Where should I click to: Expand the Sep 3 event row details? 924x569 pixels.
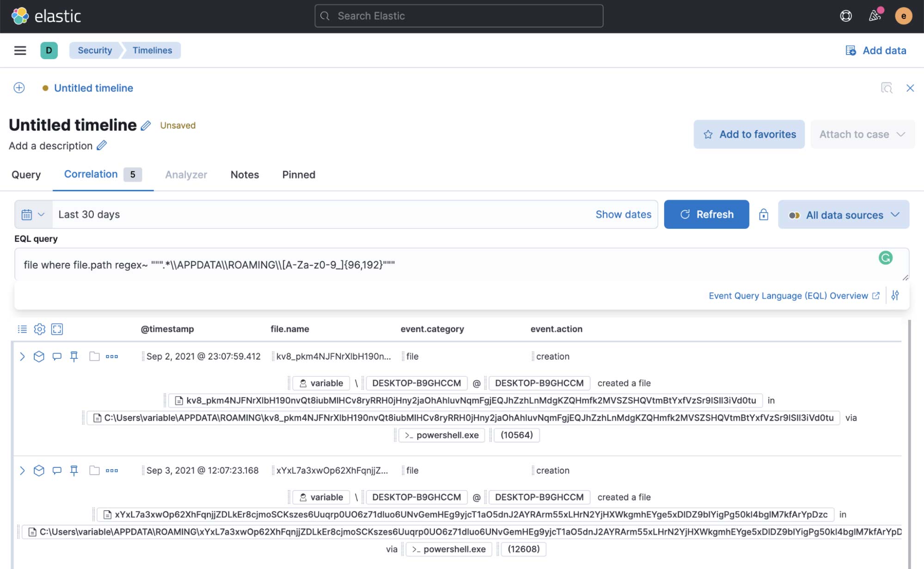pyautogui.click(x=21, y=470)
